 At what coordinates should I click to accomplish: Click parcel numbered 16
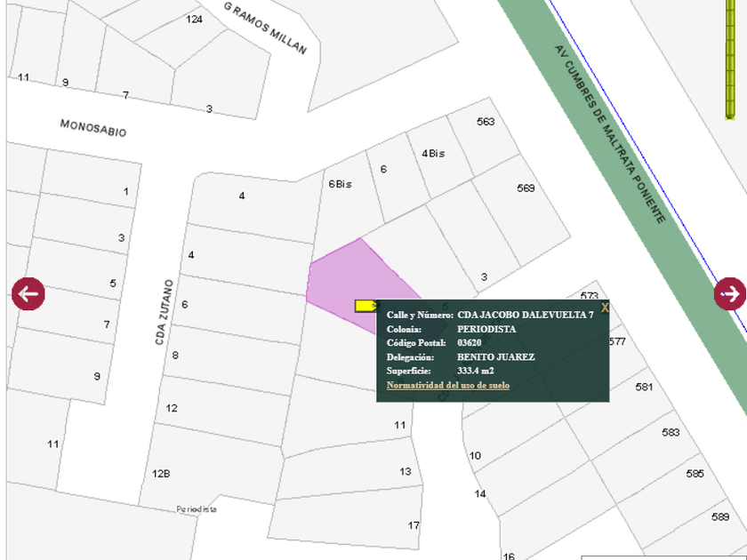pyautogui.click(x=509, y=556)
